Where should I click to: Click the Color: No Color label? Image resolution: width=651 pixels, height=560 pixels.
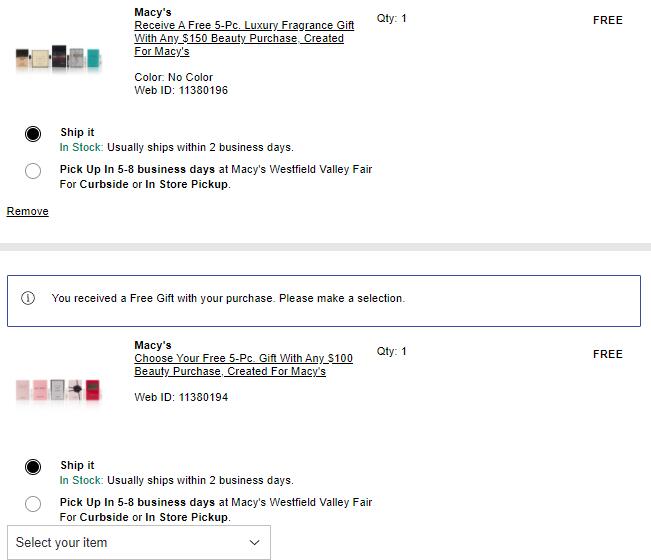(173, 77)
